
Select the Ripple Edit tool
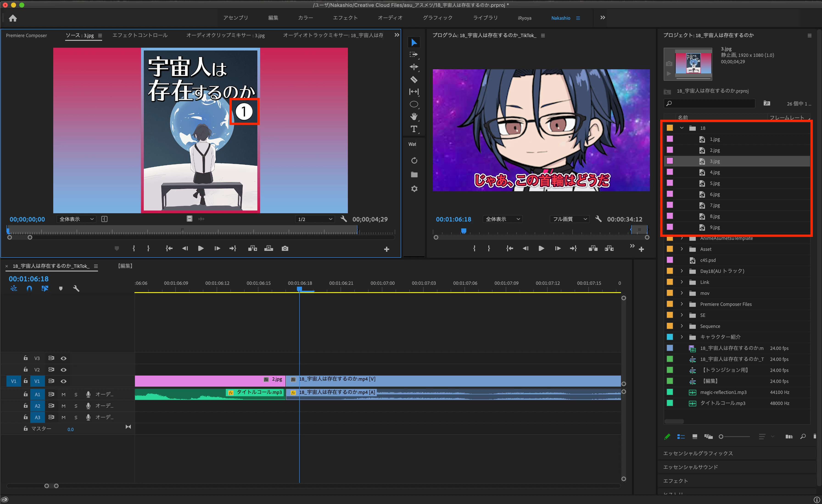point(414,67)
